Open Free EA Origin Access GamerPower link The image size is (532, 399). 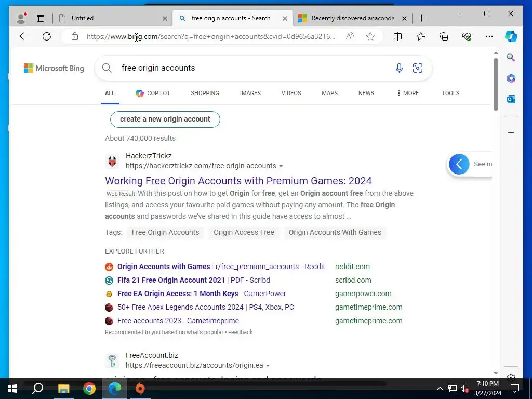point(202,294)
